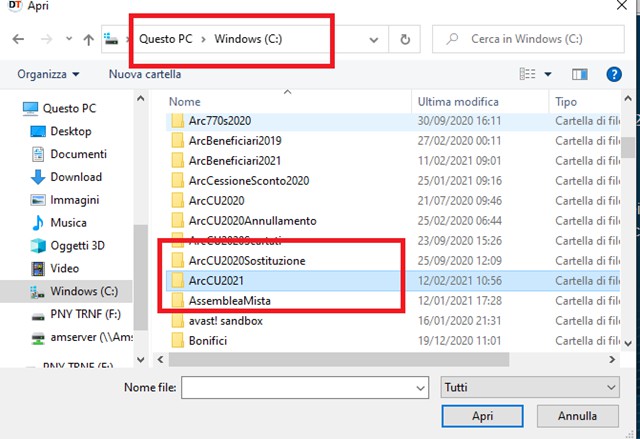Open recent locations dropdown arrow
The height and width of the screenshot is (439, 640).
(x=69, y=39)
